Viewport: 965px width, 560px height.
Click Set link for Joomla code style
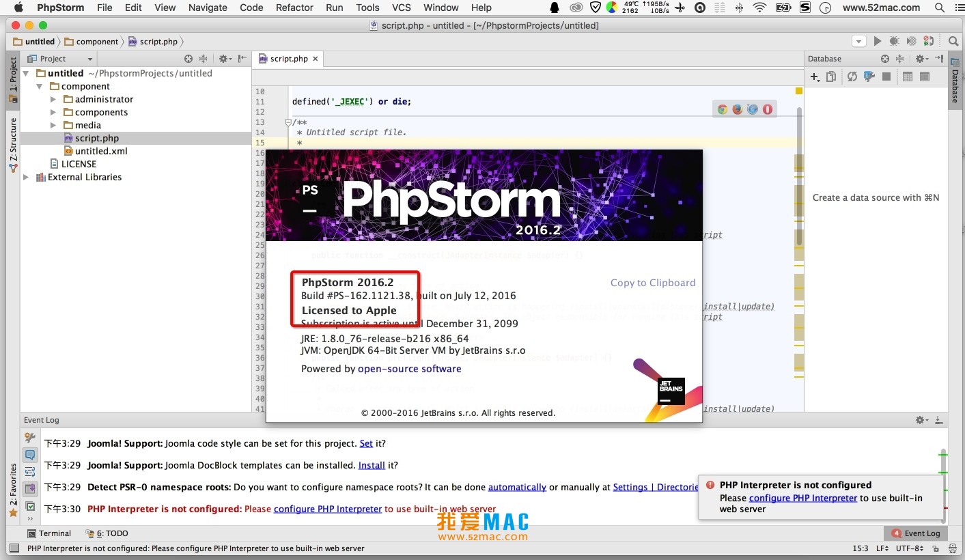(x=366, y=443)
